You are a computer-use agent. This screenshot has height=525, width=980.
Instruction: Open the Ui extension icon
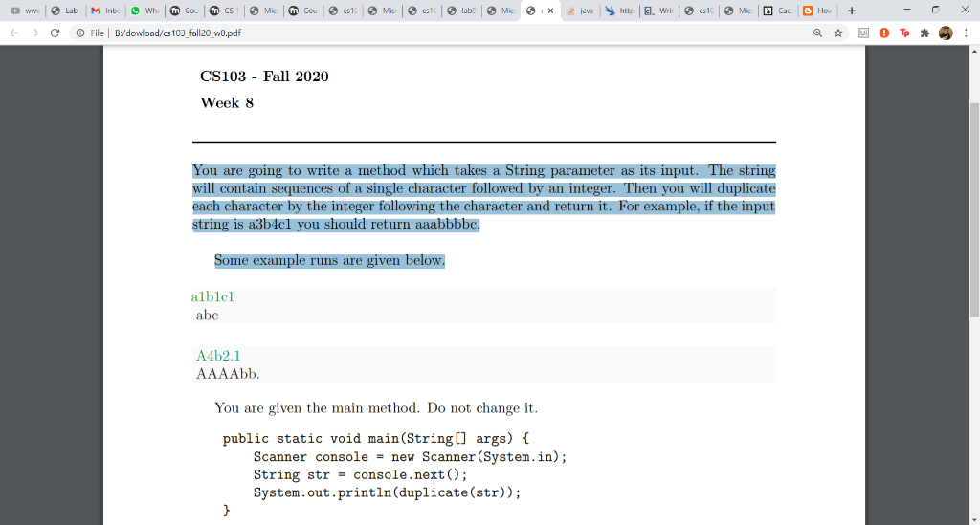coord(864,33)
